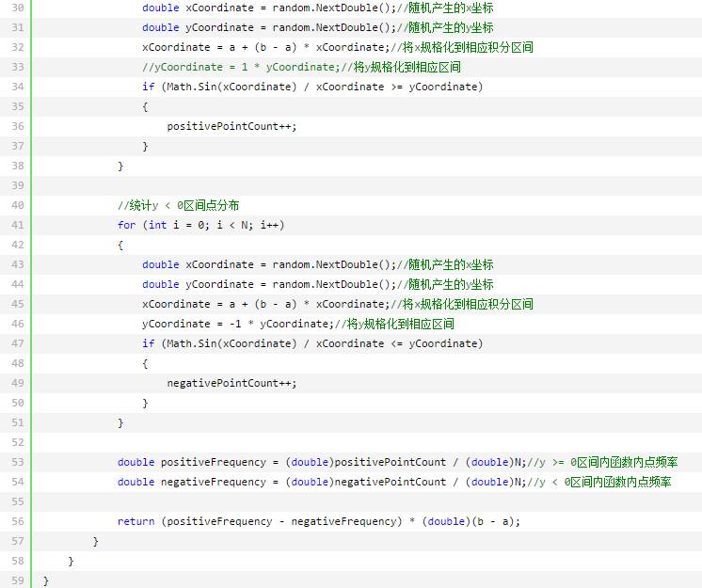Click the code 'xCoordinate = a + (b - a)' on line 32
Viewport: 702px width, 588px height.
(x=219, y=47)
